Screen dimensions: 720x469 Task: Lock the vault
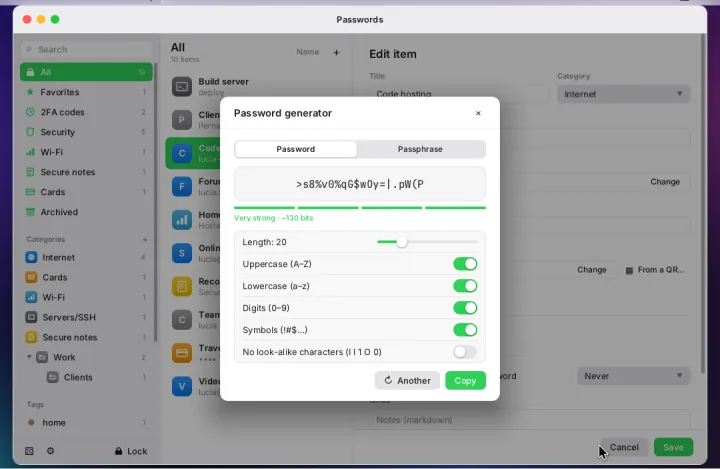click(x=131, y=451)
